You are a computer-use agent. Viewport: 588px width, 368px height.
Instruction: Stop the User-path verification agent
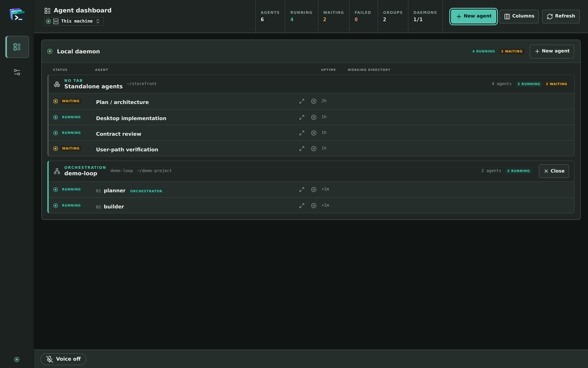pos(314,149)
